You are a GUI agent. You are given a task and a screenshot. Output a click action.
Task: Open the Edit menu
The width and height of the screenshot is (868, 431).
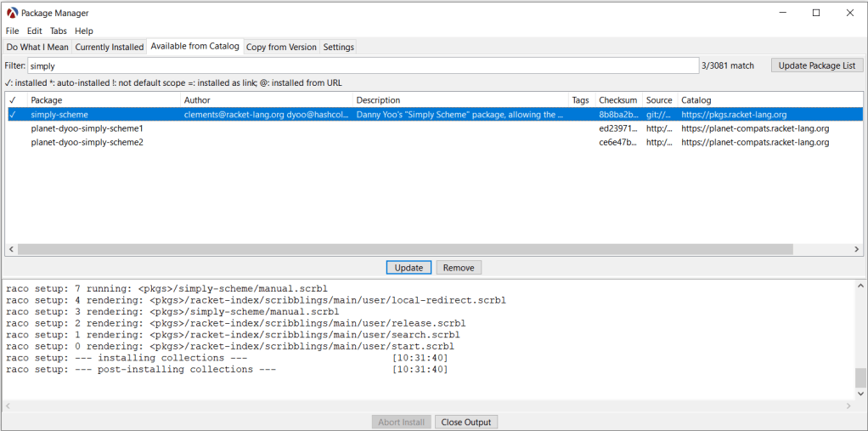coord(34,31)
